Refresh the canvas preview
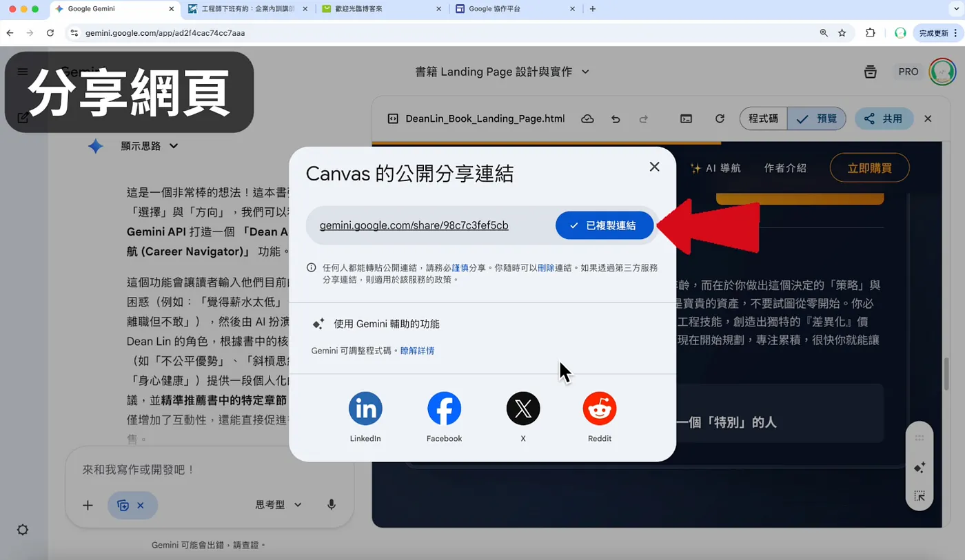 (x=720, y=118)
